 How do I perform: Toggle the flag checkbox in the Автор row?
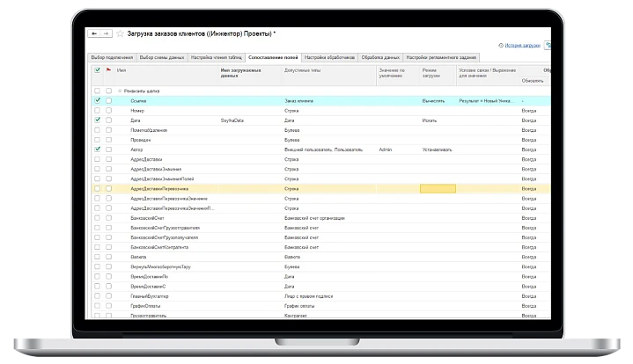click(109, 149)
